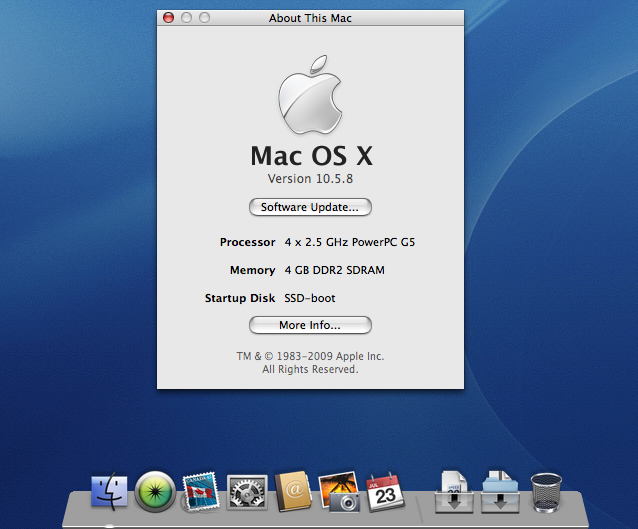Click the Software Update... button

coord(310,207)
